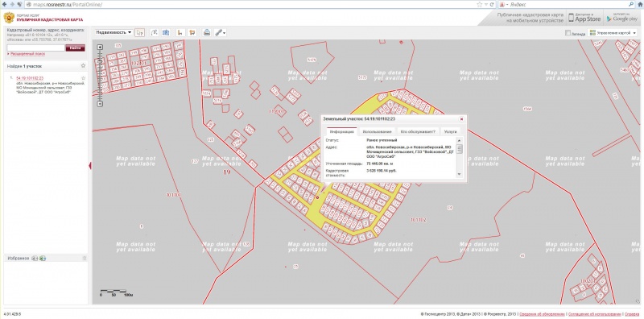Open the thematic map info tool

pos(166,32)
